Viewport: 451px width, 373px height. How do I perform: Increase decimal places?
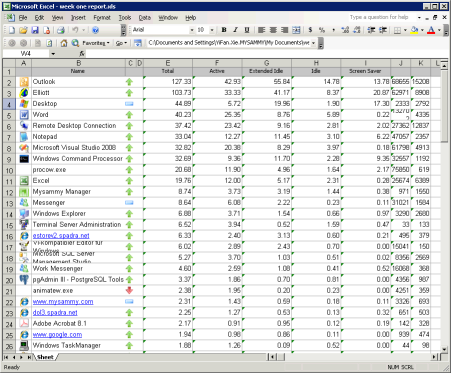point(345,30)
